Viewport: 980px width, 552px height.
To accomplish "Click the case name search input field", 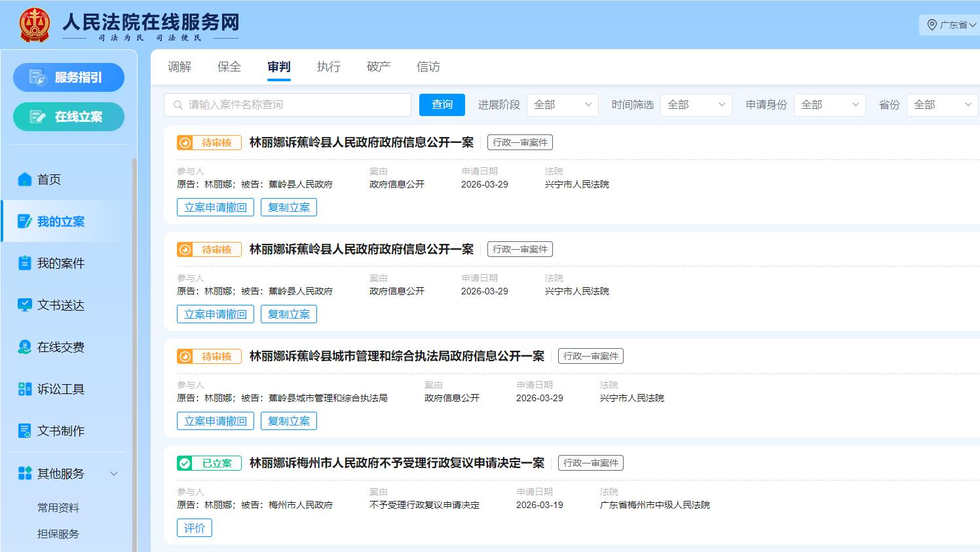I will pos(287,104).
